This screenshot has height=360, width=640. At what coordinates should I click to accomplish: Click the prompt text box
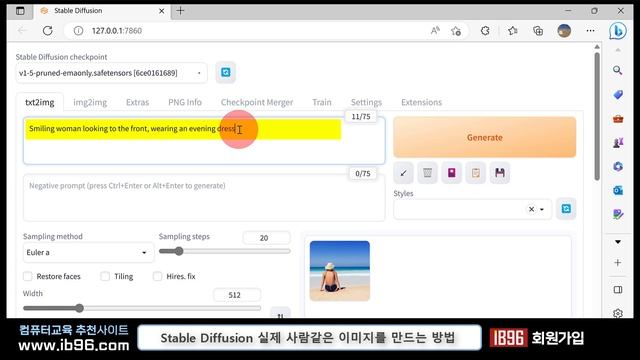coord(204,141)
